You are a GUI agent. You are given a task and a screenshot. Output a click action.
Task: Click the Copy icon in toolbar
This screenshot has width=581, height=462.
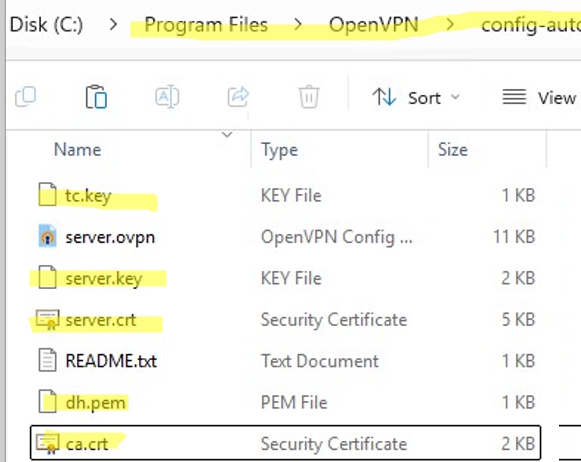click(x=26, y=97)
